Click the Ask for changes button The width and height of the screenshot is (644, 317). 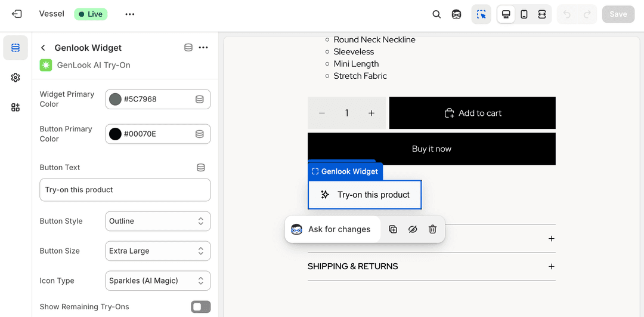tap(332, 229)
